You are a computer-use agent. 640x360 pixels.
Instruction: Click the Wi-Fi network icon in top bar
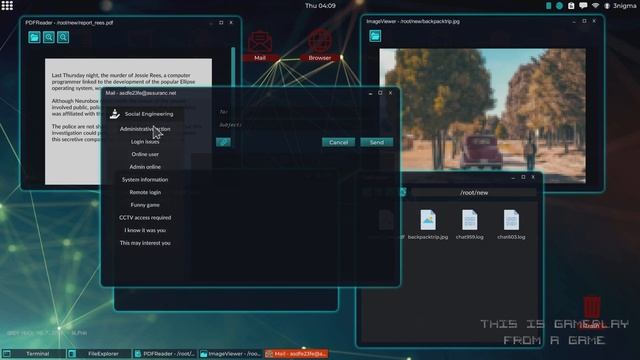coord(596,6)
